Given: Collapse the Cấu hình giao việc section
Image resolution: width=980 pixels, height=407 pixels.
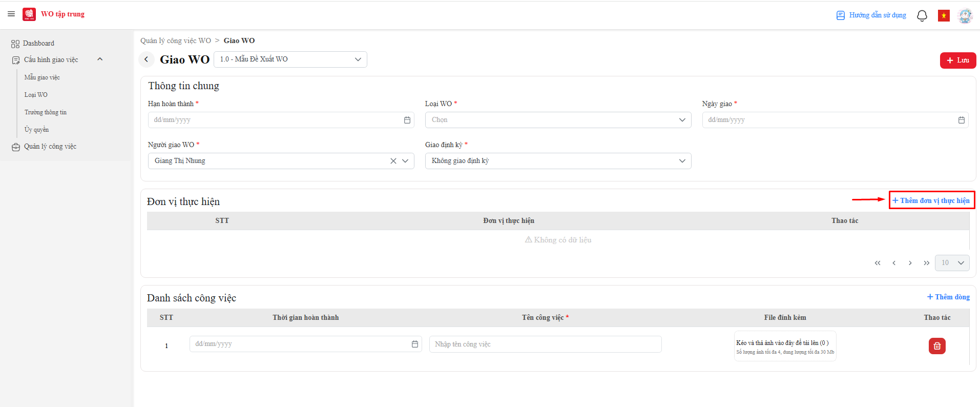Looking at the screenshot, I should coord(100,59).
